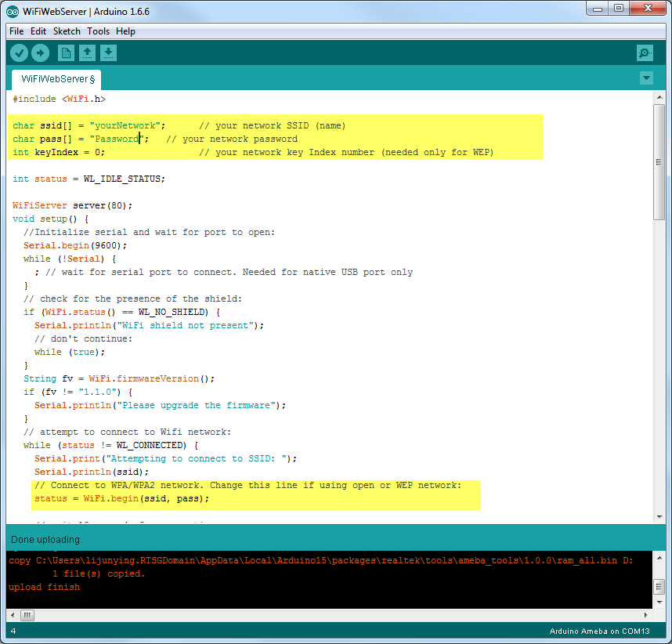This screenshot has width=672, height=644.
Task: Click the Connect to WPA/WPA2 comment
Action: coord(247,486)
